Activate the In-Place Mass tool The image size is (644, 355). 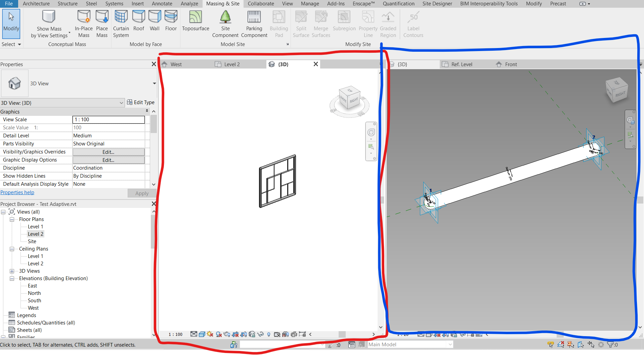pos(83,23)
